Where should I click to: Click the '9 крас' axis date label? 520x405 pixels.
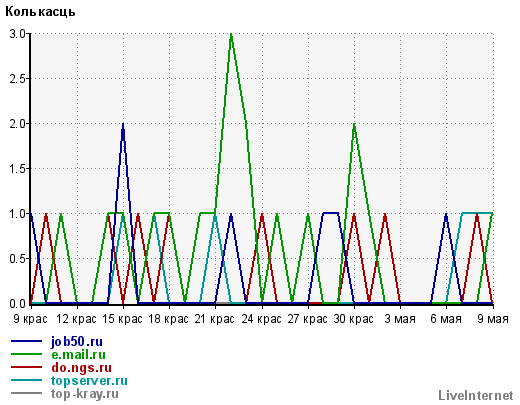[30, 319]
